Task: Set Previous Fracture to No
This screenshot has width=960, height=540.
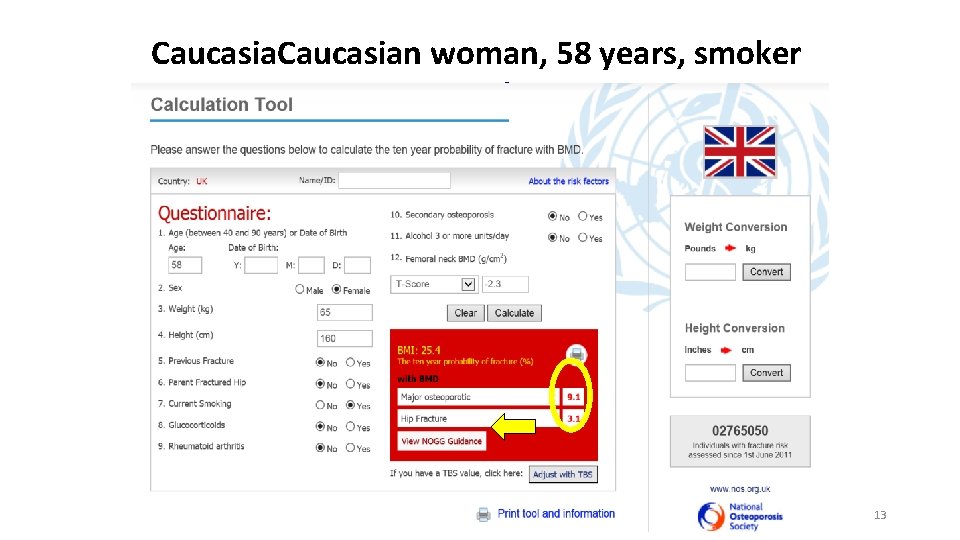Action: [x=320, y=362]
